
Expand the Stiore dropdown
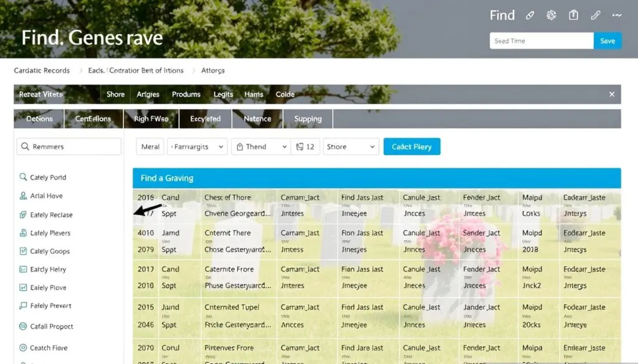[x=351, y=147]
